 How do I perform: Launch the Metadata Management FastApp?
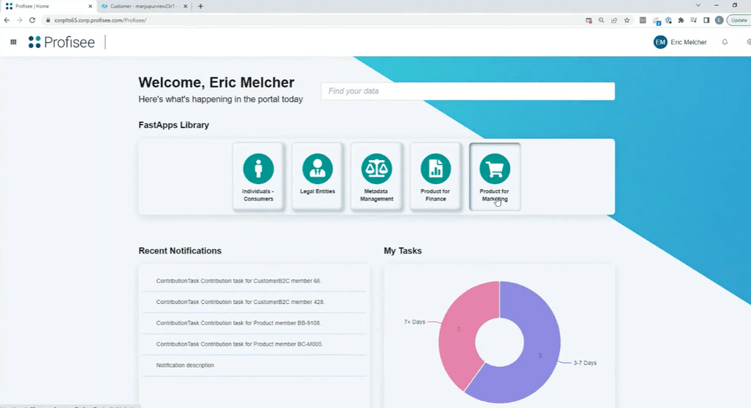tap(376, 176)
